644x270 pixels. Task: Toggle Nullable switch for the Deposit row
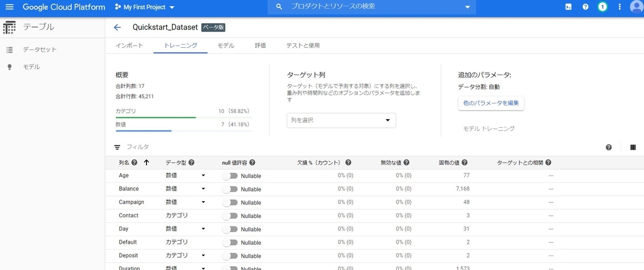point(230,256)
